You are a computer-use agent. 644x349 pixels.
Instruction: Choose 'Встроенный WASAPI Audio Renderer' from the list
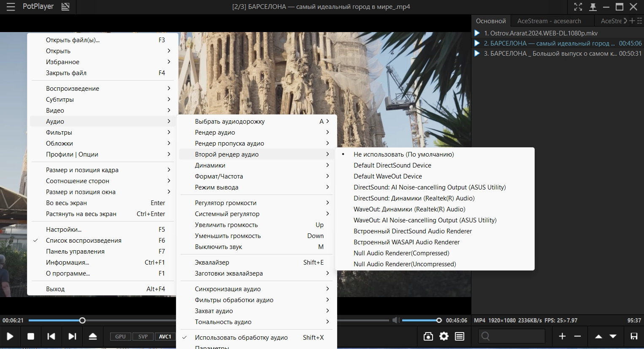tap(406, 242)
